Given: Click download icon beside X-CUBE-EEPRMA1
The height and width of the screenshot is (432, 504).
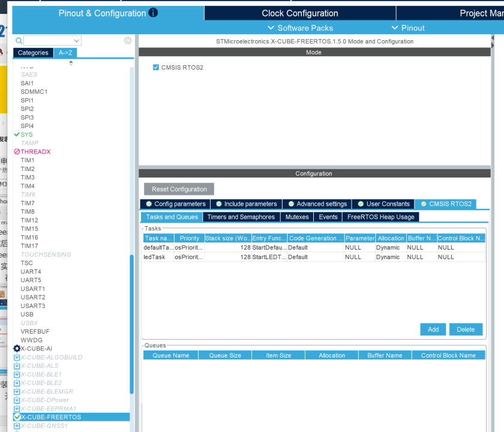Looking at the screenshot, I should [17, 409].
